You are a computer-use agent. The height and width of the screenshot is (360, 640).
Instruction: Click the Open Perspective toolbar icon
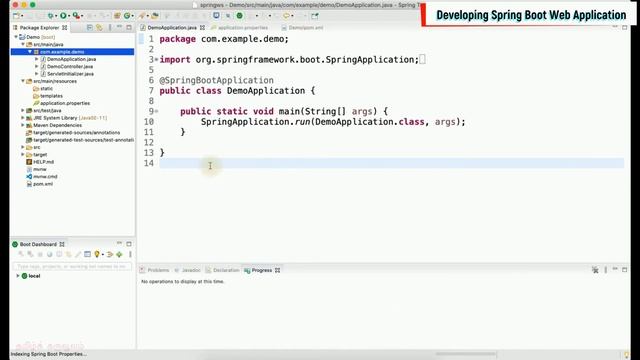[x=315, y=16]
